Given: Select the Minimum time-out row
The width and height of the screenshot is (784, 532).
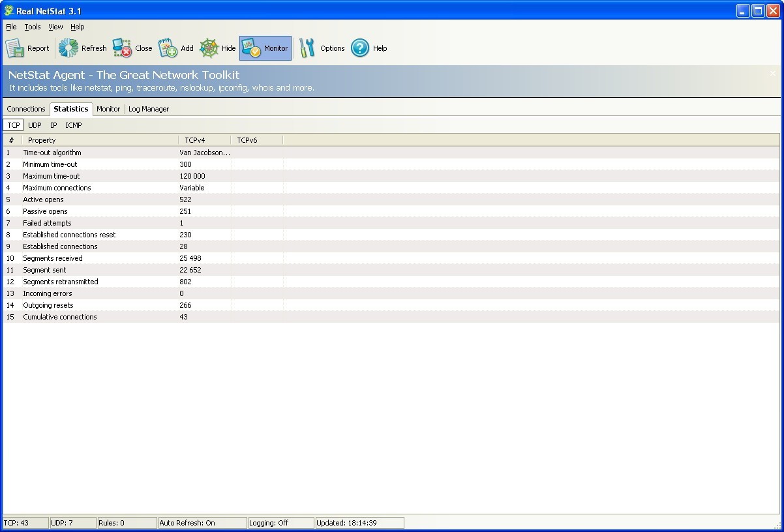Looking at the screenshot, I should [391, 164].
